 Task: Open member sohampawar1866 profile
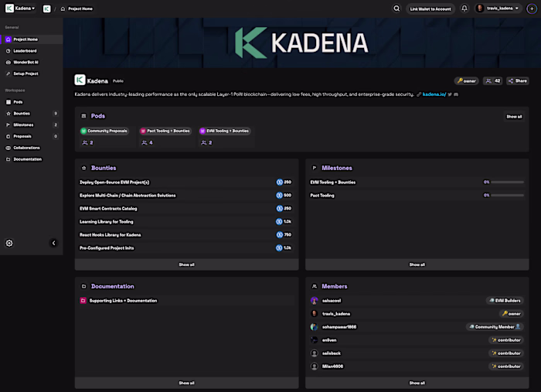coord(339,327)
